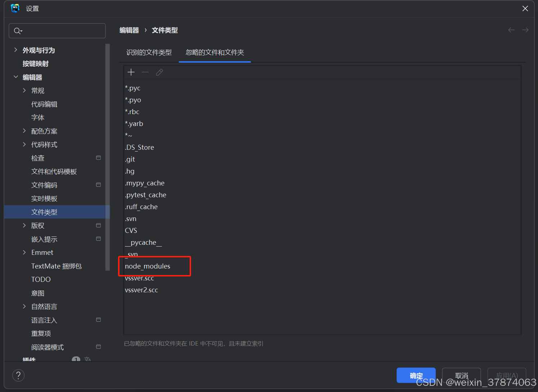Image resolution: width=538 pixels, height=392 pixels.
Task: Open 编辑器 via breadcrumb link
Action: (x=129, y=30)
